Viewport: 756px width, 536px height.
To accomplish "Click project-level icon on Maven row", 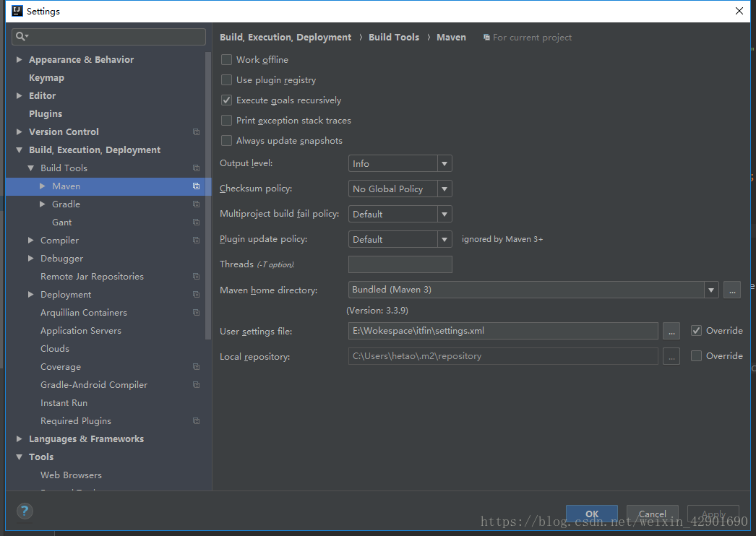I will pyautogui.click(x=197, y=186).
